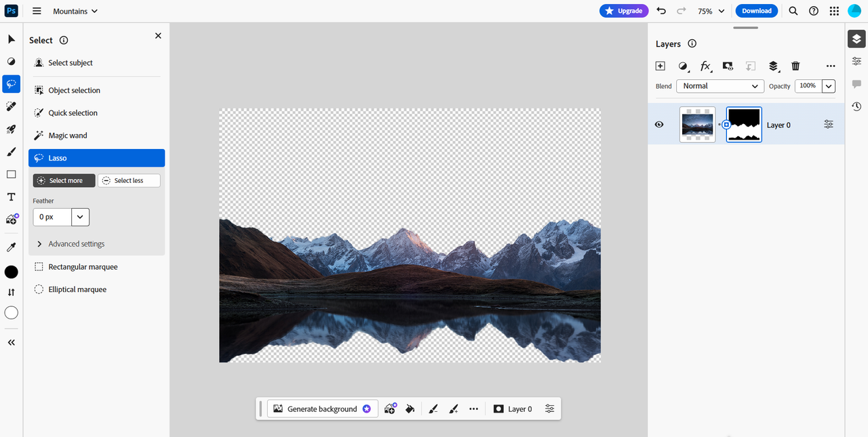Open Layers panel info icon
The image size is (868, 437).
(692, 44)
